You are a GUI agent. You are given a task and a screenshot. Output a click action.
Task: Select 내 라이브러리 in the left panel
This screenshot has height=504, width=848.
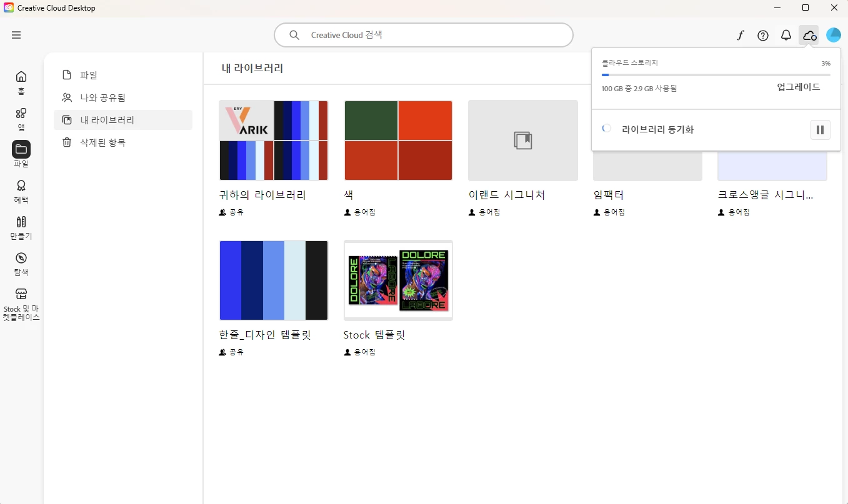click(x=123, y=120)
